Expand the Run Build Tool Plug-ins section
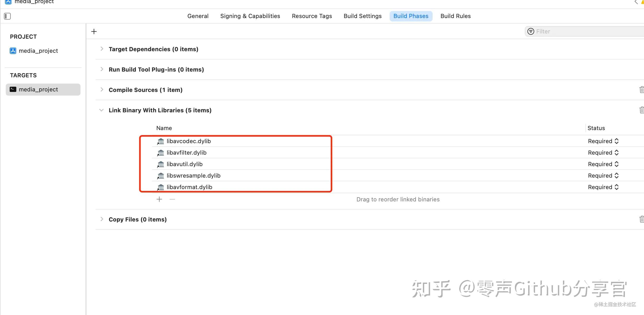 pyautogui.click(x=102, y=69)
